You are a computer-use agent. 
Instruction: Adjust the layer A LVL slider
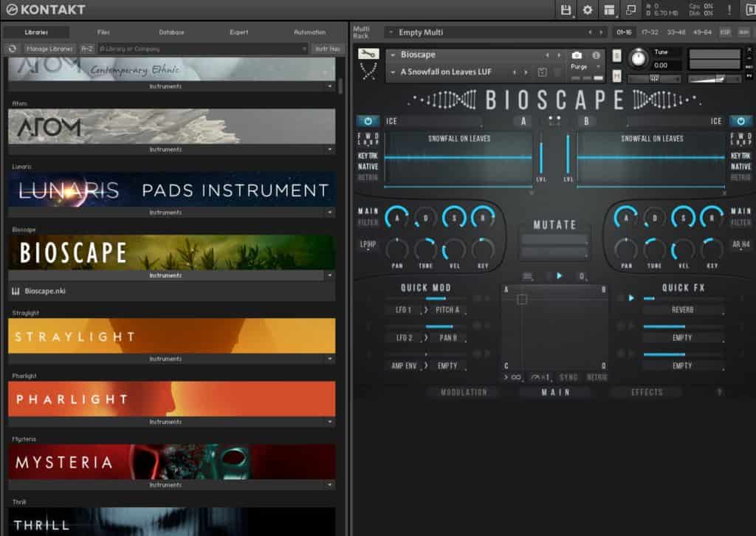point(541,154)
